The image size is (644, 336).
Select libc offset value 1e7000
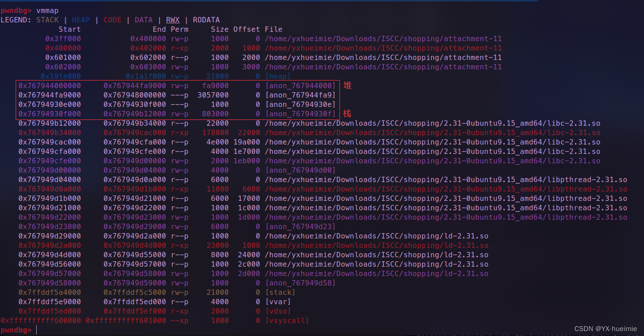coord(247,151)
